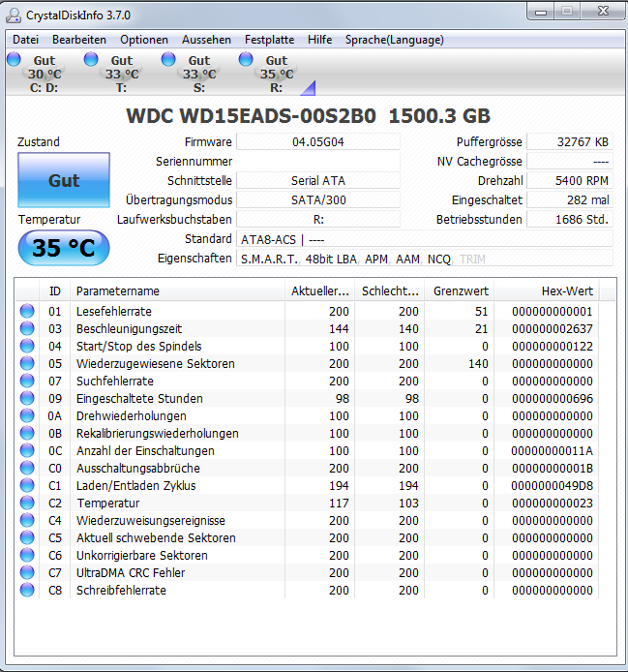
Task: Click the Drehzahl field 5400 RPM
Action: tap(570, 181)
